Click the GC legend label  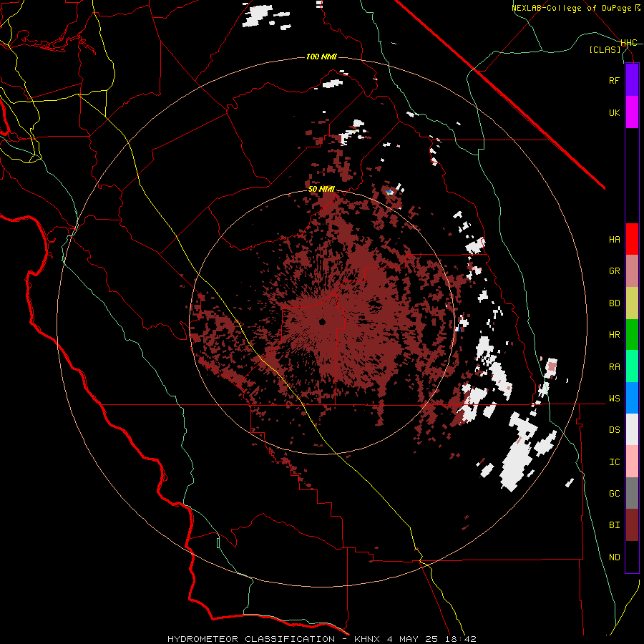[x=614, y=494]
